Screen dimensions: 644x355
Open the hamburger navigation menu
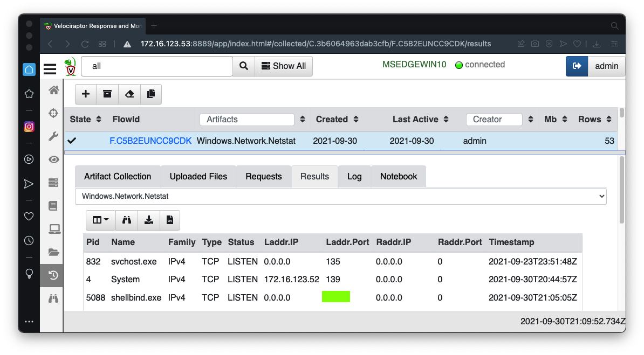tap(50, 68)
